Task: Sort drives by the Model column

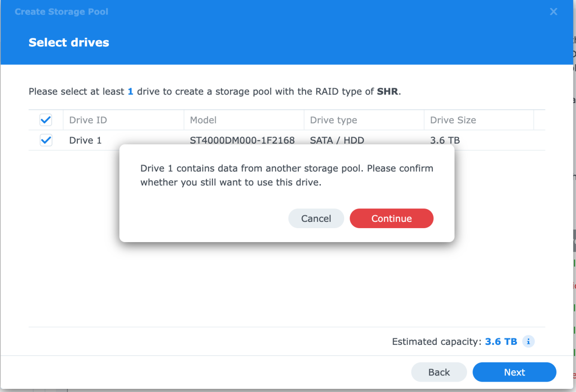Action: 203,120
